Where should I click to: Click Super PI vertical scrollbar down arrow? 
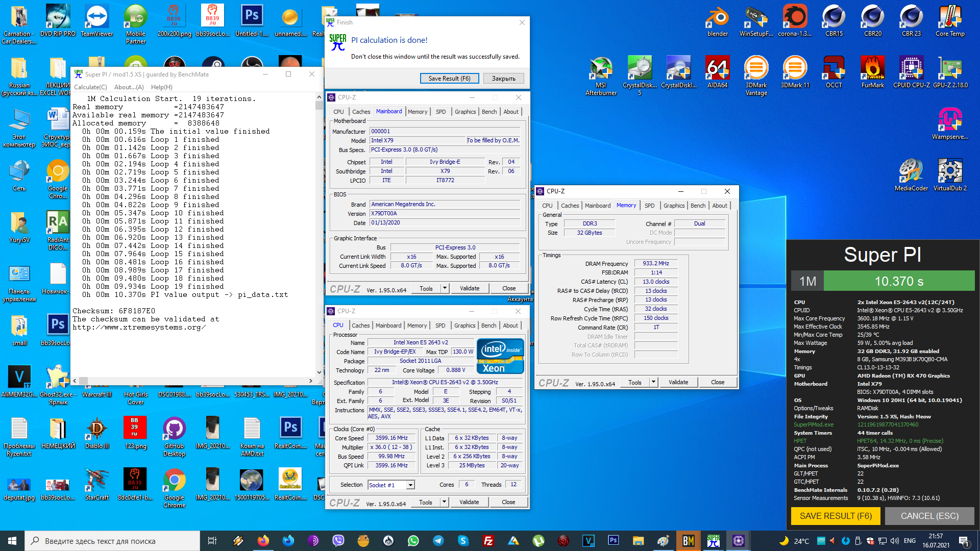319,372
